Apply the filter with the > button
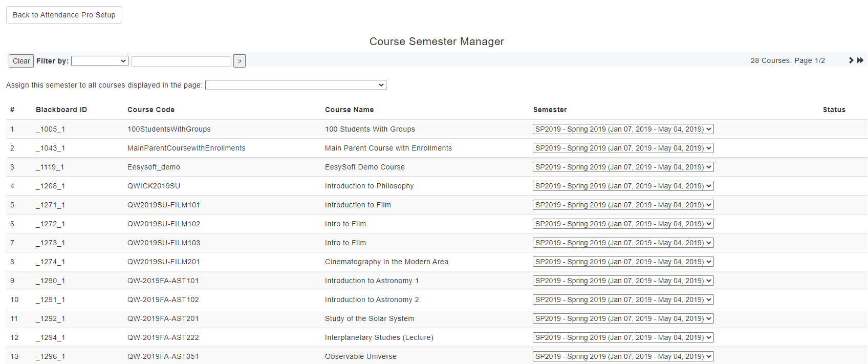 point(239,61)
